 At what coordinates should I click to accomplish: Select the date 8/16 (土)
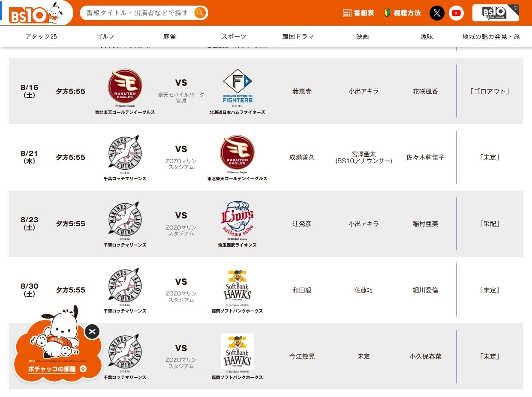(29, 91)
